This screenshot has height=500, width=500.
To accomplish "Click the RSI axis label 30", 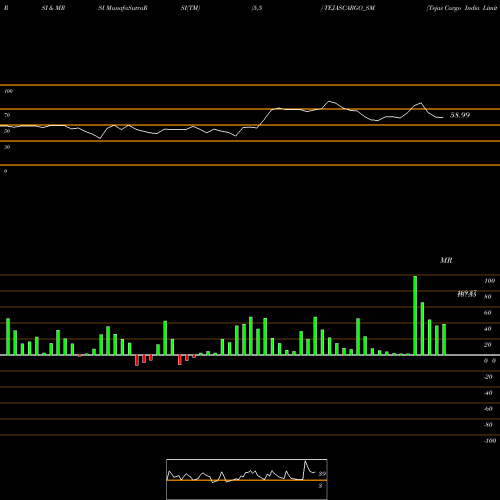I will click(7, 147).
